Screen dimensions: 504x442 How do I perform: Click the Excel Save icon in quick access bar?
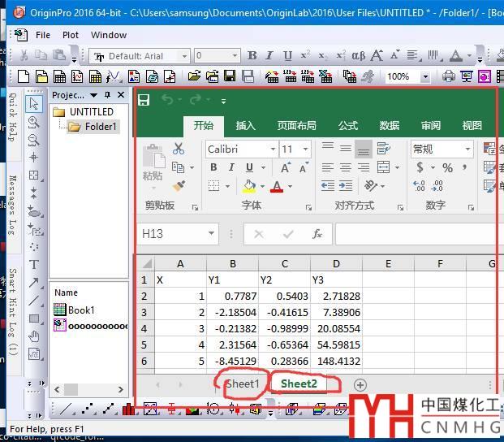(144, 100)
